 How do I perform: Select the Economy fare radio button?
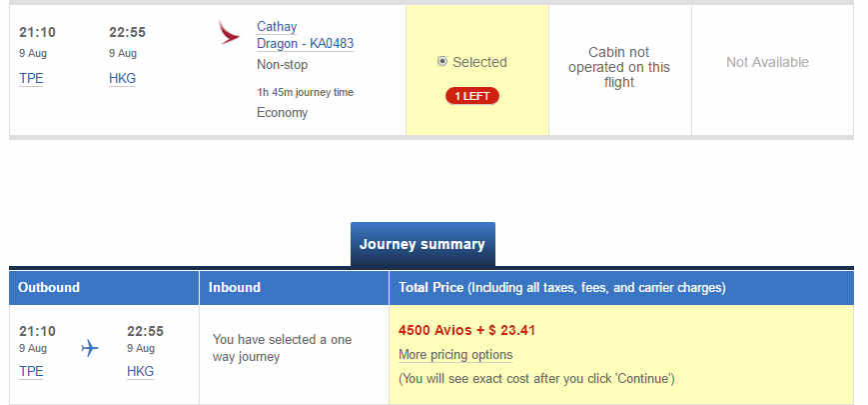(x=442, y=62)
